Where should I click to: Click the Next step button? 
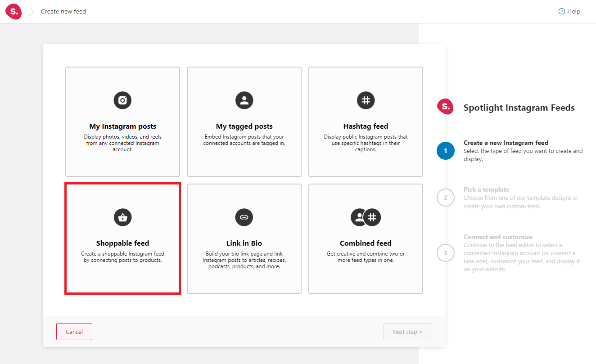pos(407,332)
